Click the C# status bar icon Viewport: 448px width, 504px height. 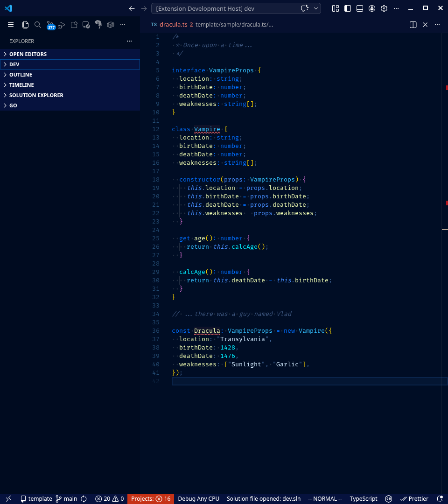tap(389, 498)
